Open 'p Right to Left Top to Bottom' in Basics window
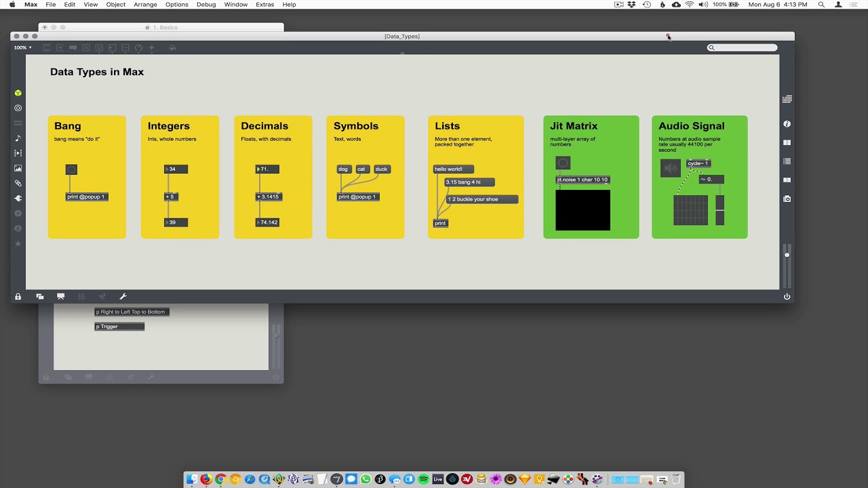 click(x=132, y=312)
